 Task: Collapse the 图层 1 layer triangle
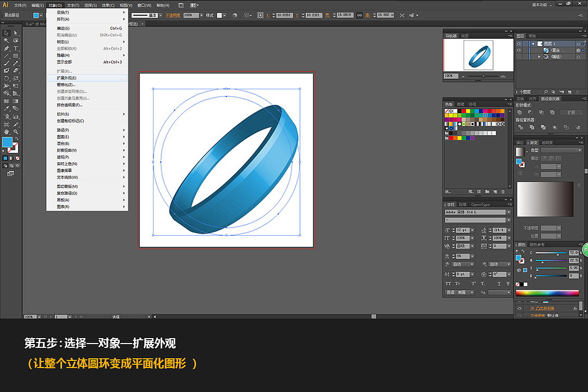(533, 44)
